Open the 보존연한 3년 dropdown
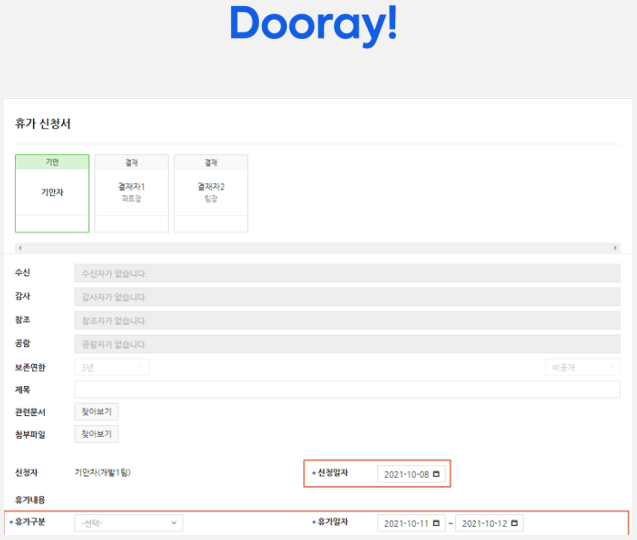 [x=112, y=367]
